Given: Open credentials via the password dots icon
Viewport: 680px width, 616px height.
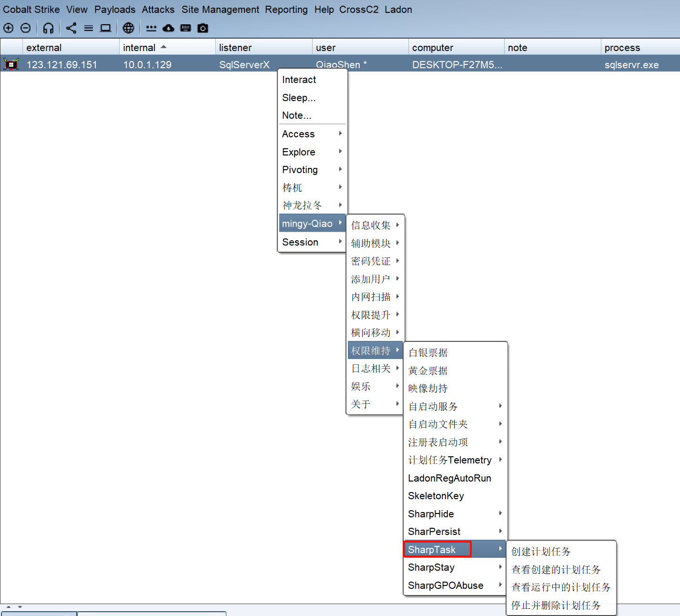Looking at the screenshot, I should pyautogui.click(x=151, y=28).
